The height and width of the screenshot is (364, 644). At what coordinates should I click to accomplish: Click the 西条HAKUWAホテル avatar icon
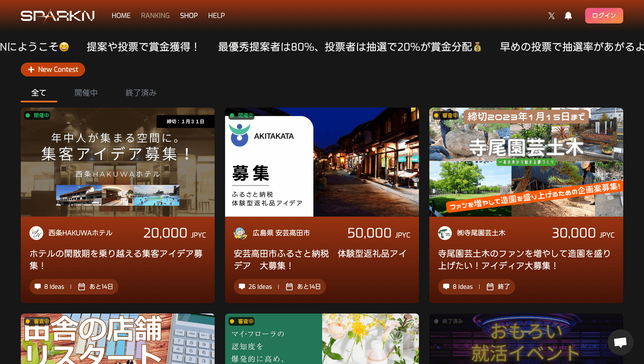36,233
